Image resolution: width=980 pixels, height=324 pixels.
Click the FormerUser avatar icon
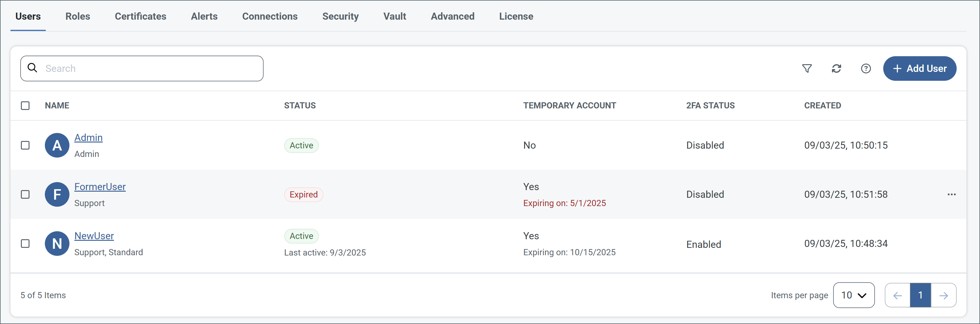pos(57,194)
